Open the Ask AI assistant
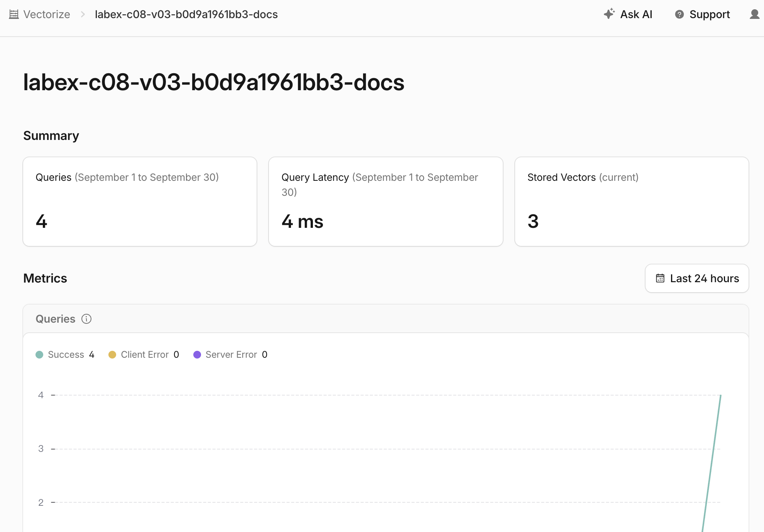The image size is (764, 532). [628, 14]
